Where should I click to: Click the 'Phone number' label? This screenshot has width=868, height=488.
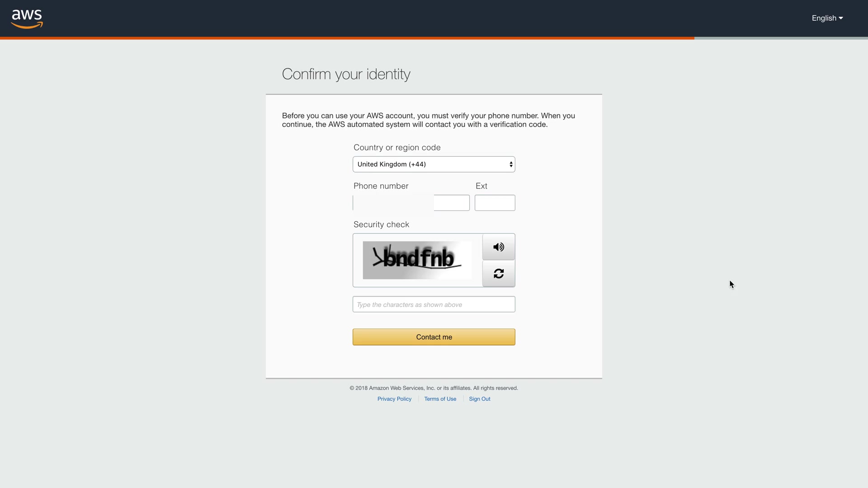(x=381, y=186)
